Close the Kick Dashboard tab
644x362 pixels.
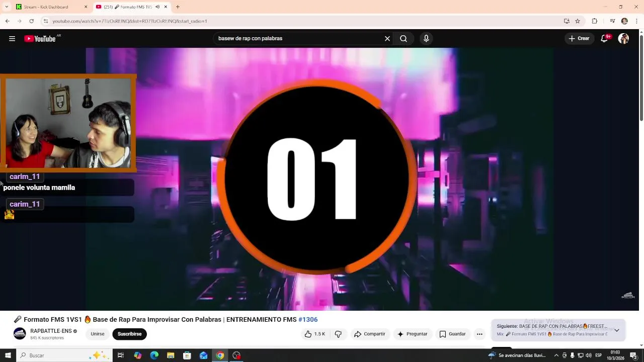pos(86,7)
